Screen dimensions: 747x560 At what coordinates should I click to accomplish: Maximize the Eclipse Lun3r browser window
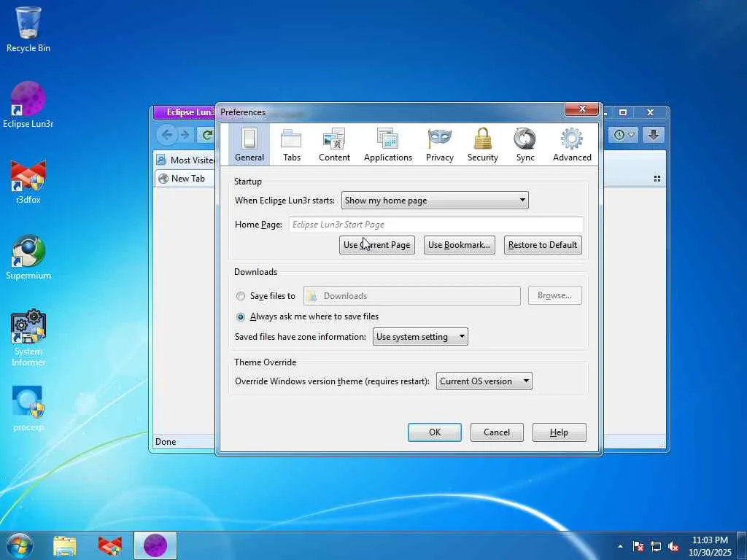coord(623,112)
